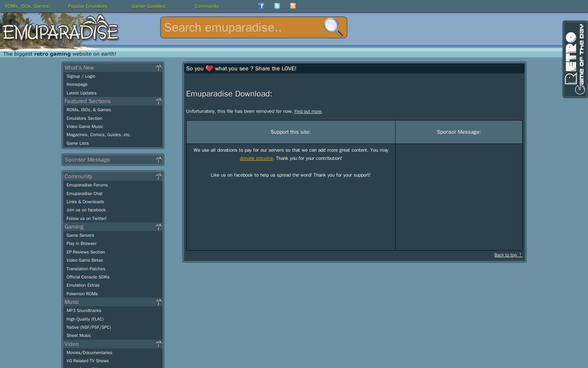The height and width of the screenshot is (368, 588).
Task: Open Sheet Music link
Action: click(x=79, y=335)
